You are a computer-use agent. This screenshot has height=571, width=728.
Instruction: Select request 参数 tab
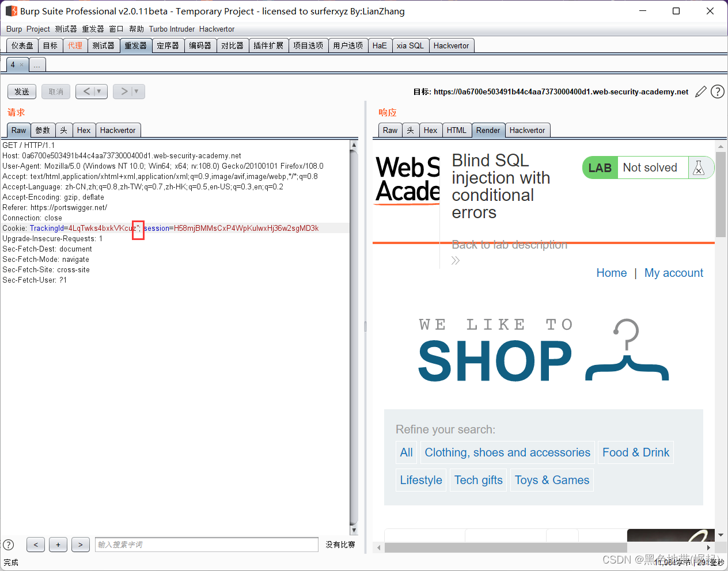(x=43, y=130)
